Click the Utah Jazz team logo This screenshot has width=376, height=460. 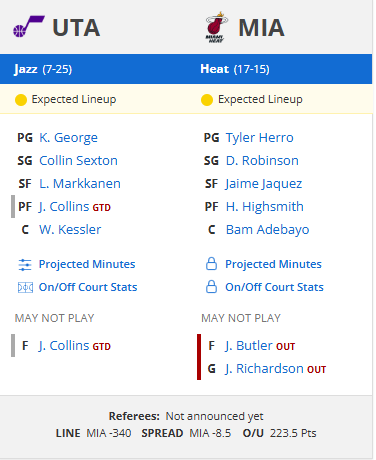29,26
